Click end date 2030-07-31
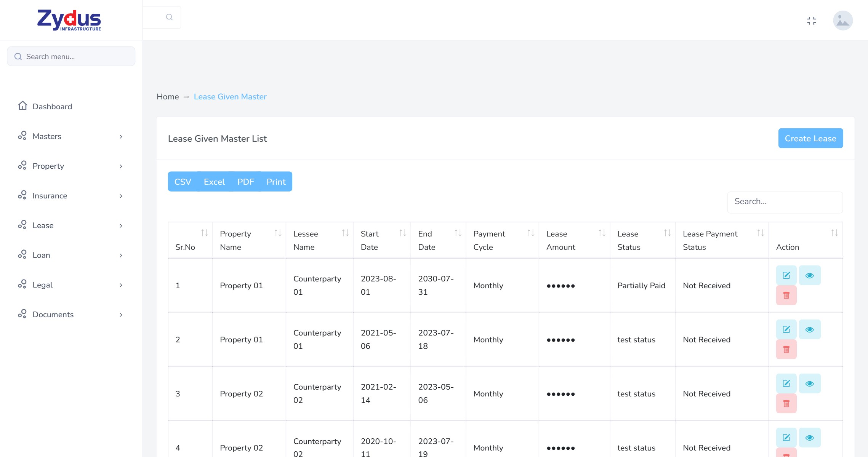The width and height of the screenshot is (868, 457). [x=436, y=285]
